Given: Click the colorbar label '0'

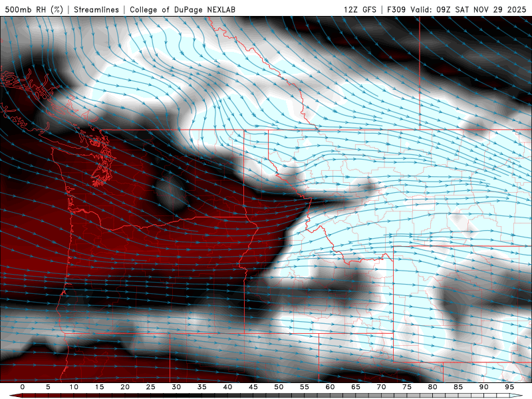Looking at the screenshot, I should [x=23, y=387].
